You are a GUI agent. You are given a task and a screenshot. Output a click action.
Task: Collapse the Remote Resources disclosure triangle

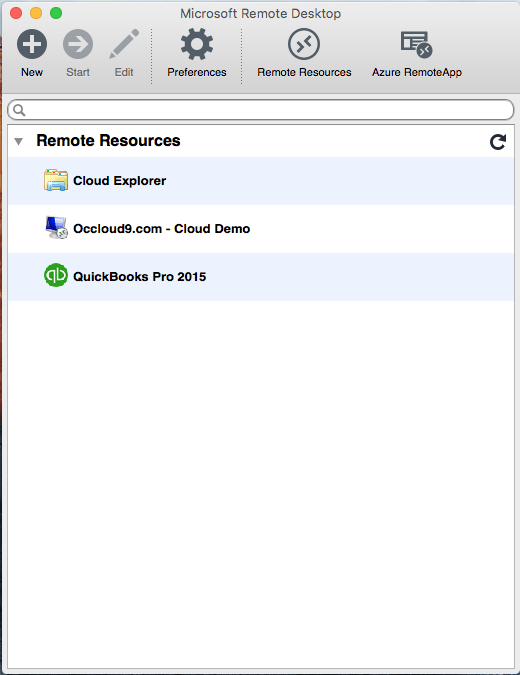pyautogui.click(x=19, y=141)
